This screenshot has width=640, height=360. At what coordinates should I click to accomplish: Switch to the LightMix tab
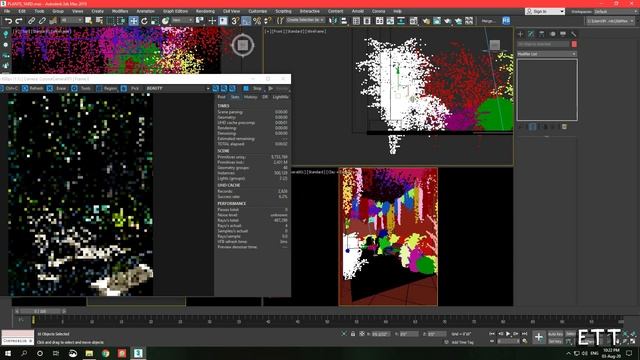(280, 97)
